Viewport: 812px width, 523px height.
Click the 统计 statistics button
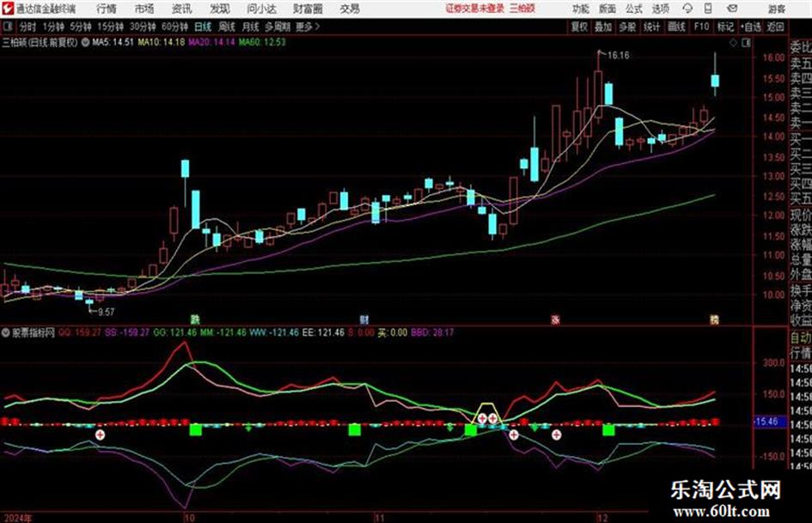pos(651,27)
